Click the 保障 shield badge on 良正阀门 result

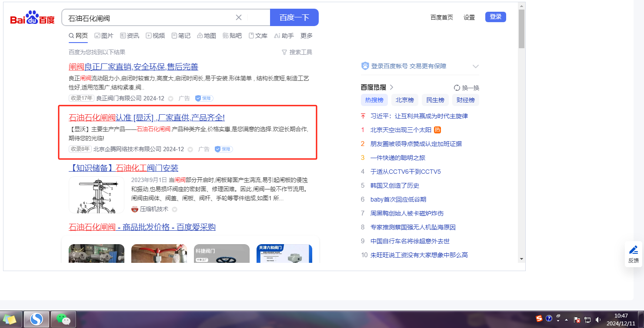pyautogui.click(x=204, y=98)
